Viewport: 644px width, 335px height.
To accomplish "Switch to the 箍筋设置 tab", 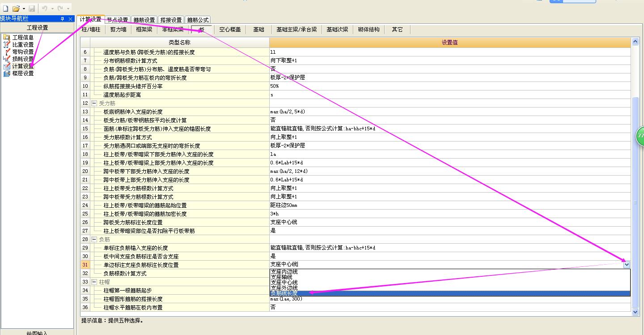I will click(x=144, y=20).
